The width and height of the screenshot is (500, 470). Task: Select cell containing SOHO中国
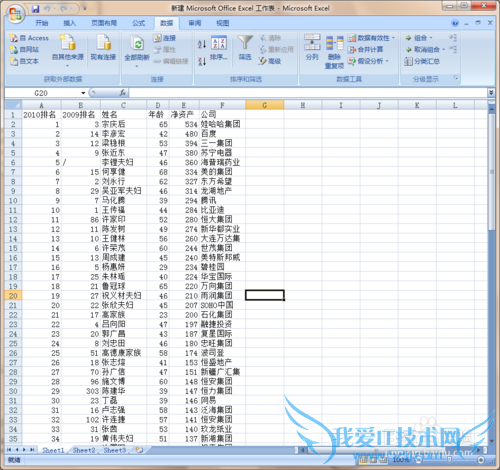click(222, 305)
